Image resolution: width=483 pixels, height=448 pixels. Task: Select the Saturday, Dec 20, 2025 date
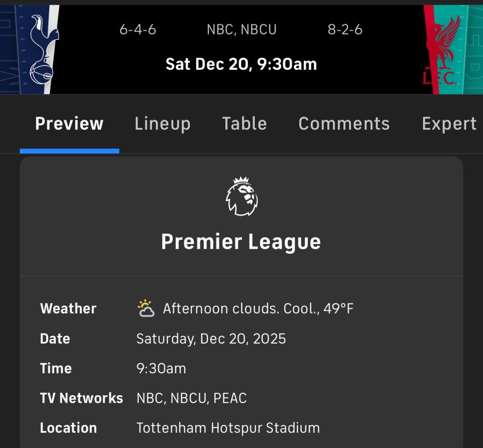[211, 338]
